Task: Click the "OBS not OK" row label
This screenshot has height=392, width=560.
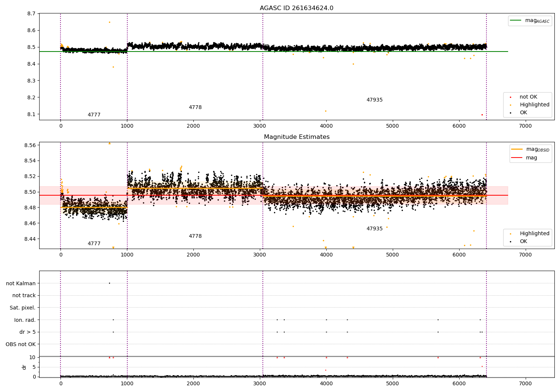Action: pos(21,345)
